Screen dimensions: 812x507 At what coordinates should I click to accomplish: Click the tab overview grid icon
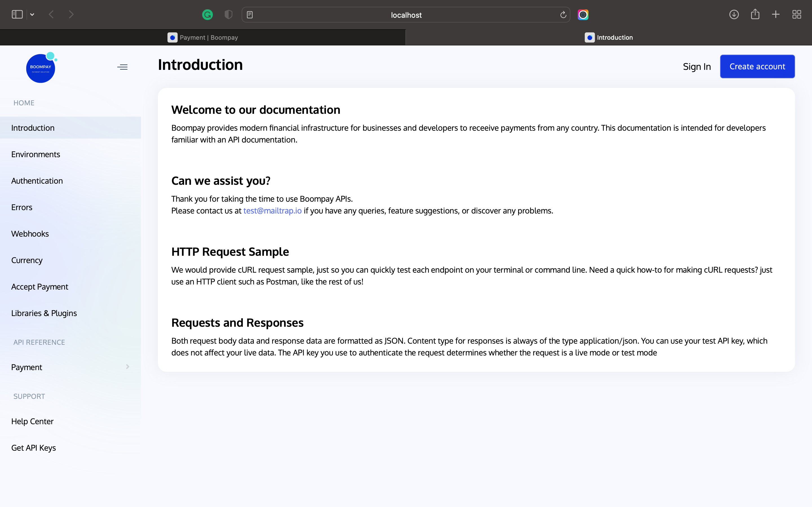796,14
